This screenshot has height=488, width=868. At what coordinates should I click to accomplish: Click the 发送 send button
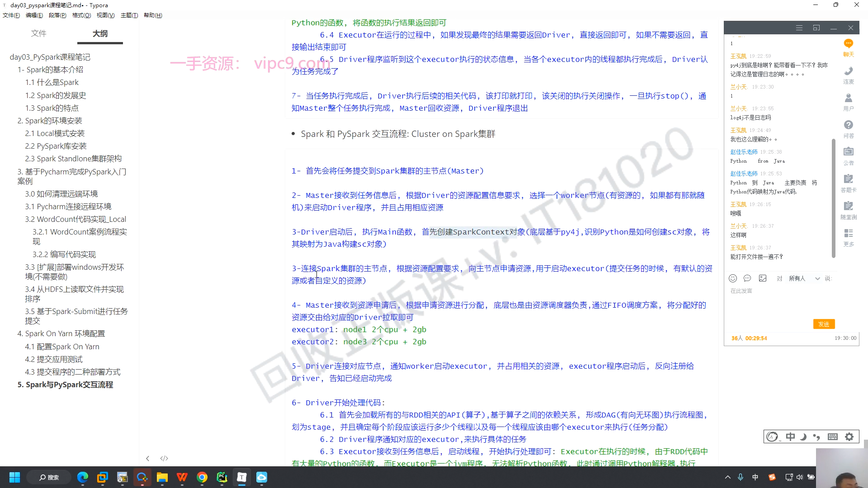(x=824, y=324)
